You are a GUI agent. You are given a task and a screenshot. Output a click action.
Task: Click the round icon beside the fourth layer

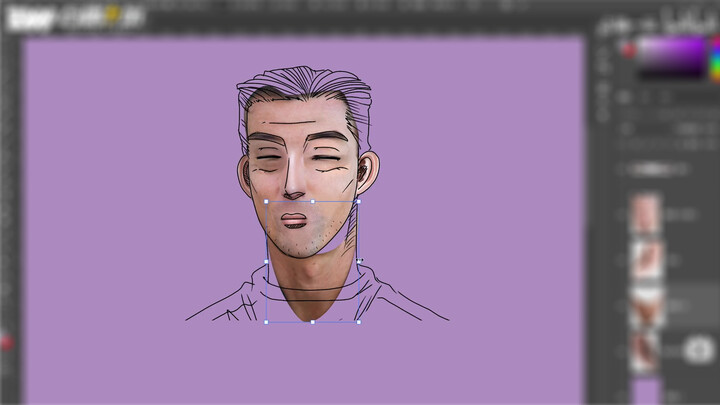[x=699, y=350]
